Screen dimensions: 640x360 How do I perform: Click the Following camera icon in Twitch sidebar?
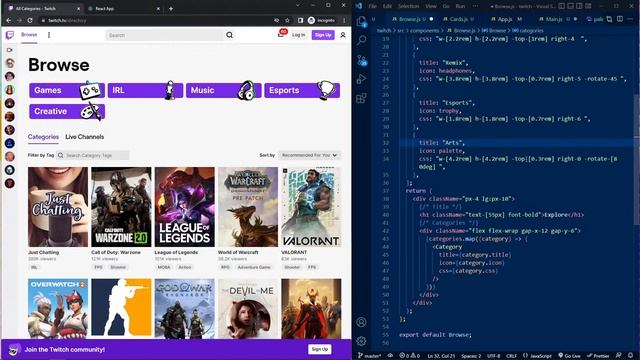[10, 50]
